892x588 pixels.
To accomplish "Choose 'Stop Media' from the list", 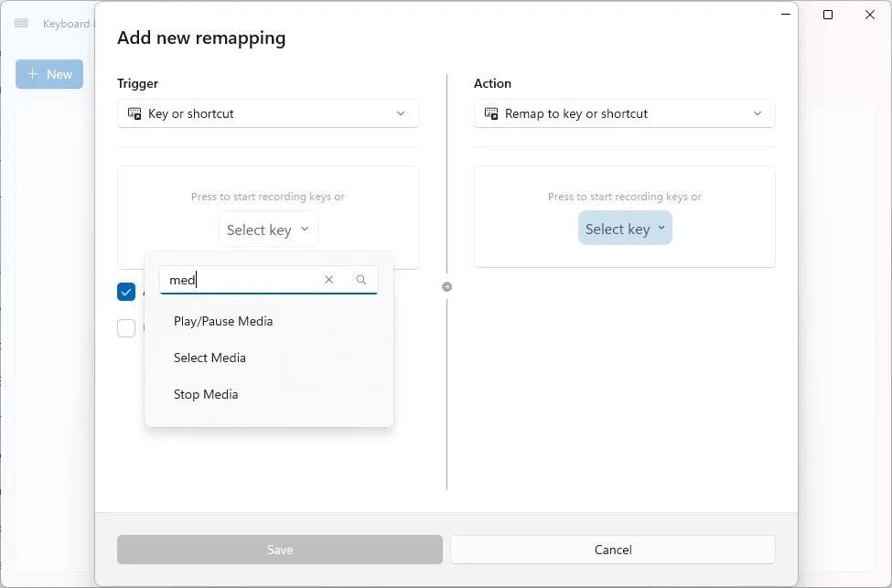I will click(x=268, y=394).
